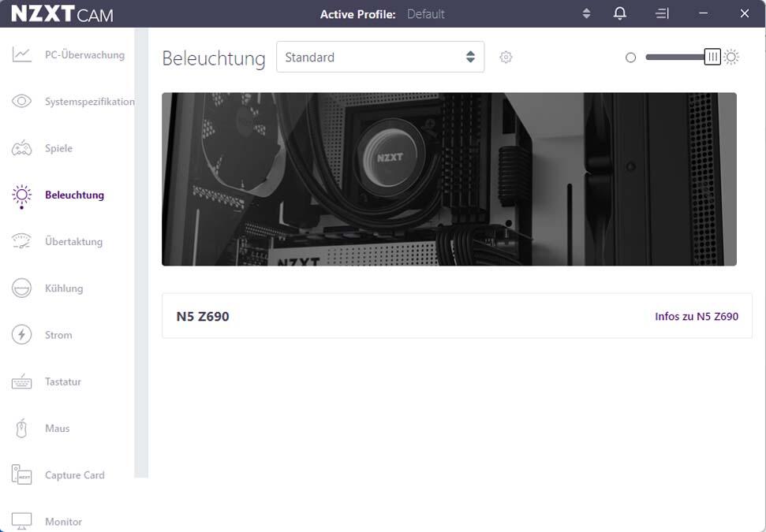Click the Beleuchtung sun icon in sidebar

(x=21, y=195)
